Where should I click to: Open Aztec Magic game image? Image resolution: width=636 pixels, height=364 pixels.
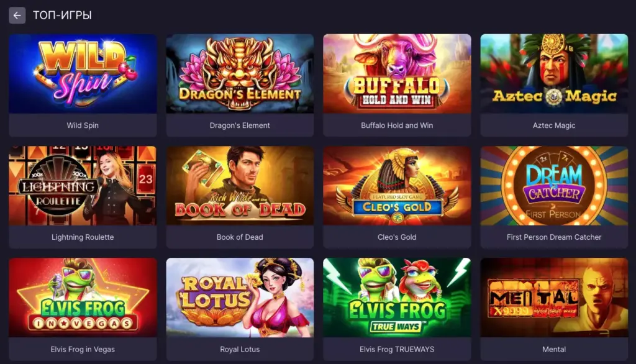tap(554, 74)
